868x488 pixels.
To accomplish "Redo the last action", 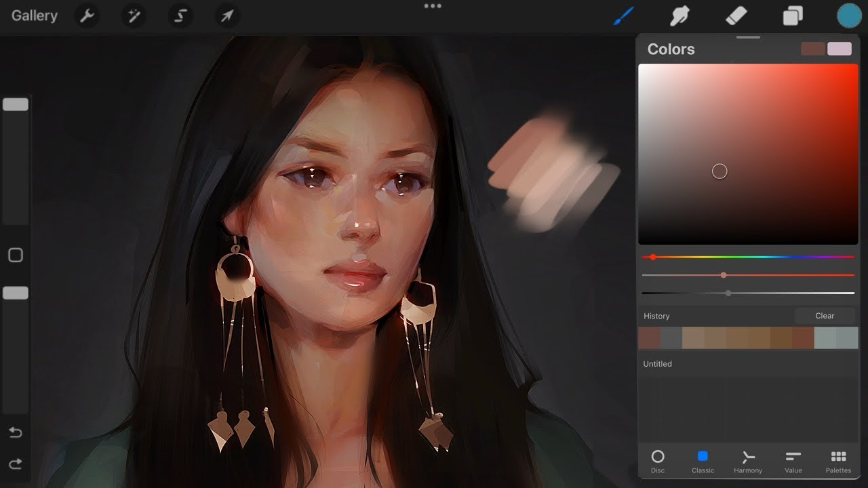I will point(16,464).
